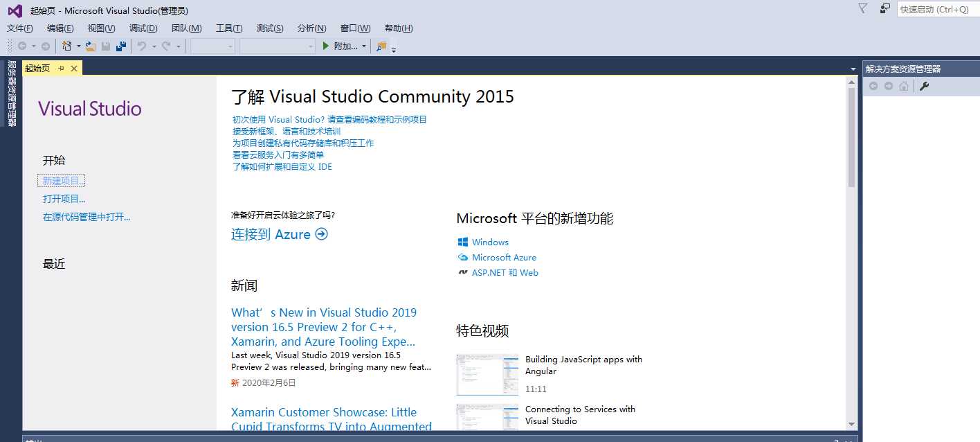Click the Microsoft Azure cloud icon
Viewport: 980px width, 442px height.
(463, 258)
